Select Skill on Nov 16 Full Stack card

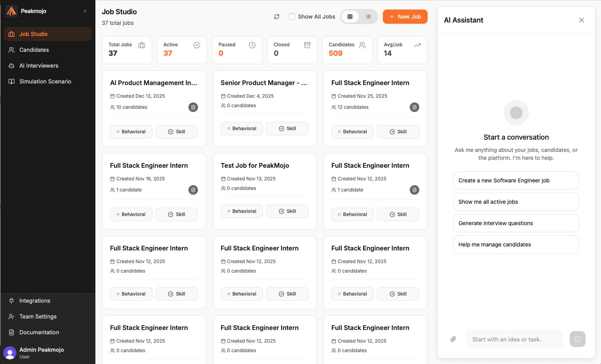pos(177,214)
